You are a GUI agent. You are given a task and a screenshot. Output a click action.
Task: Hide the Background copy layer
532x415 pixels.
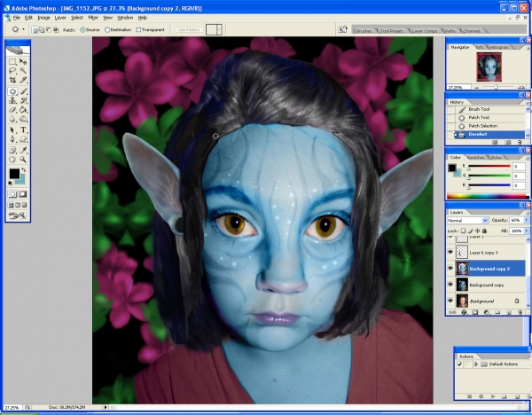click(450, 285)
